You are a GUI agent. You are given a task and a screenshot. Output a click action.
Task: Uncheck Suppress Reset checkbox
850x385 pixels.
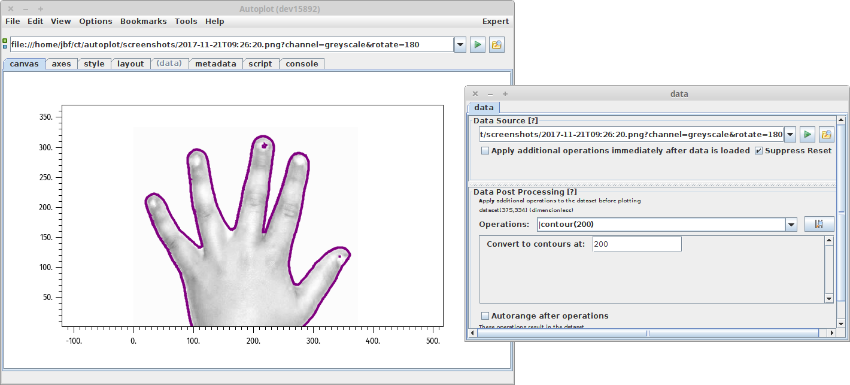pos(759,150)
